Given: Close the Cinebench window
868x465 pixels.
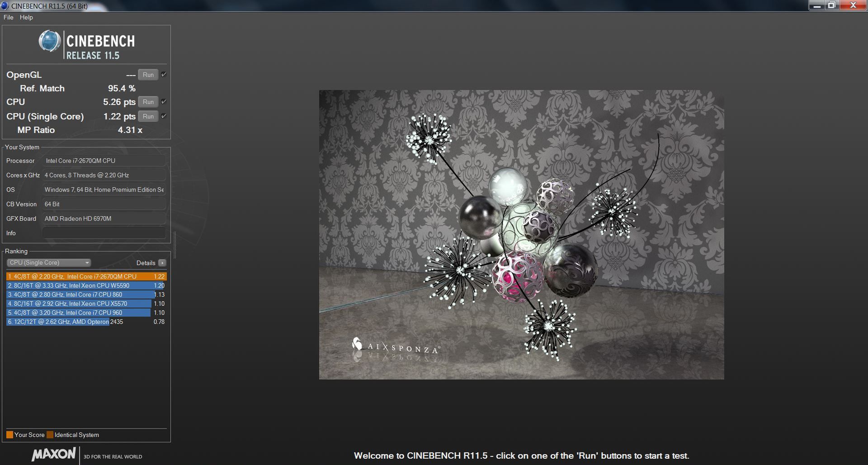Looking at the screenshot, I should pyautogui.click(x=853, y=5).
